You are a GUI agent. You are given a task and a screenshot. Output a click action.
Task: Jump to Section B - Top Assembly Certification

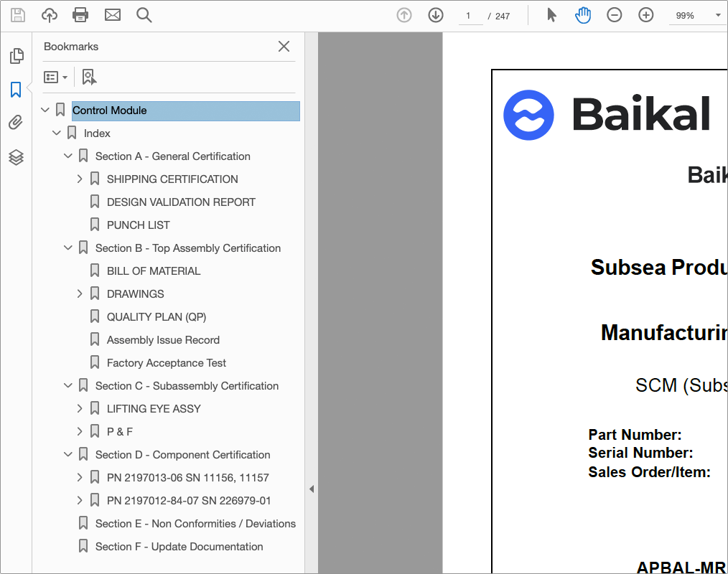(188, 248)
